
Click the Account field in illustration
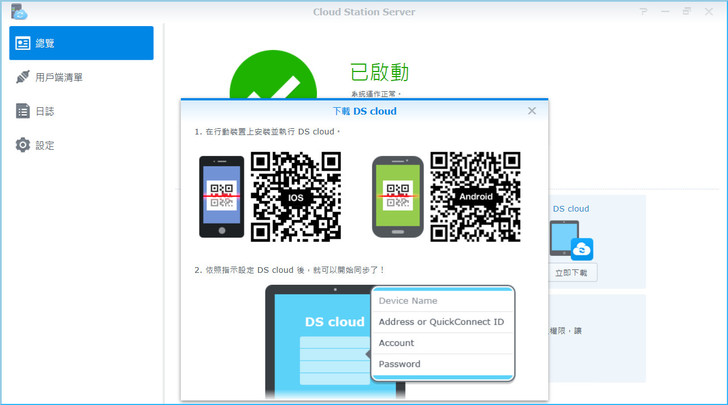pyautogui.click(x=443, y=343)
